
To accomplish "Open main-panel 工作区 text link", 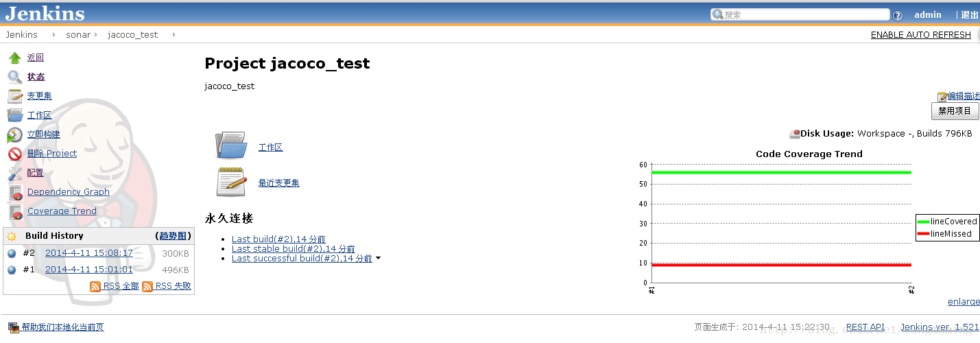I will 270,147.
